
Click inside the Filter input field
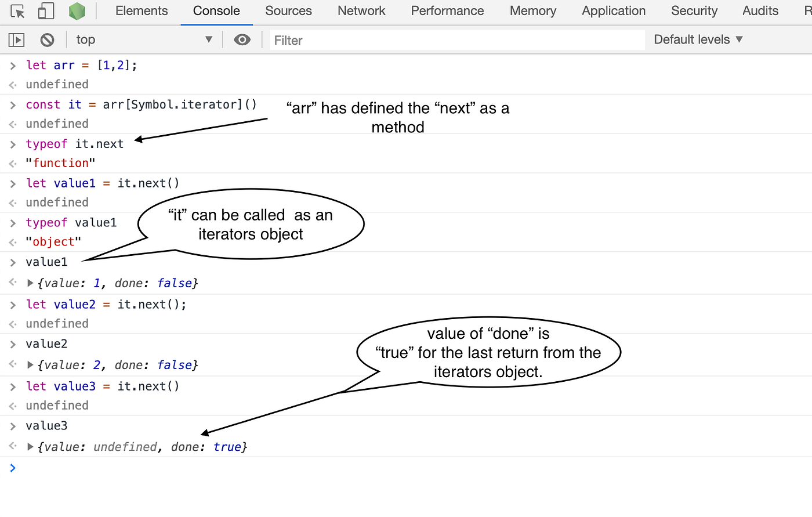pos(406,39)
